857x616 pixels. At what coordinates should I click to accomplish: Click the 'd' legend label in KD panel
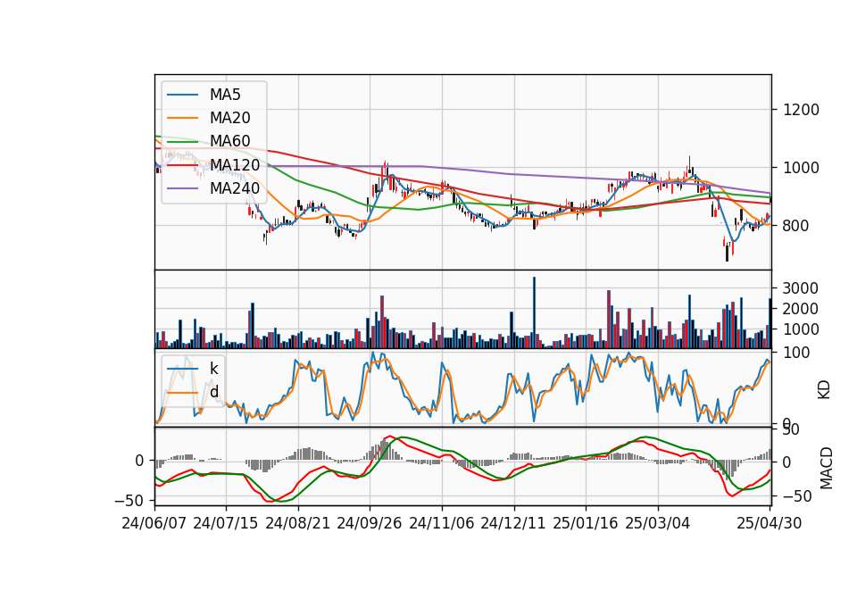(x=213, y=392)
